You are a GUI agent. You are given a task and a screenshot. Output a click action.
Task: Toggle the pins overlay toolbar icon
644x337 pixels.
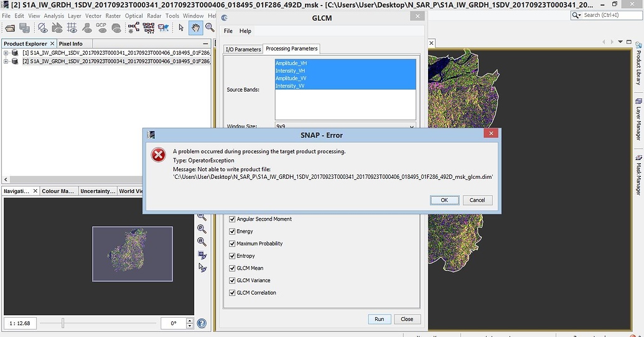(x=86, y=28)
